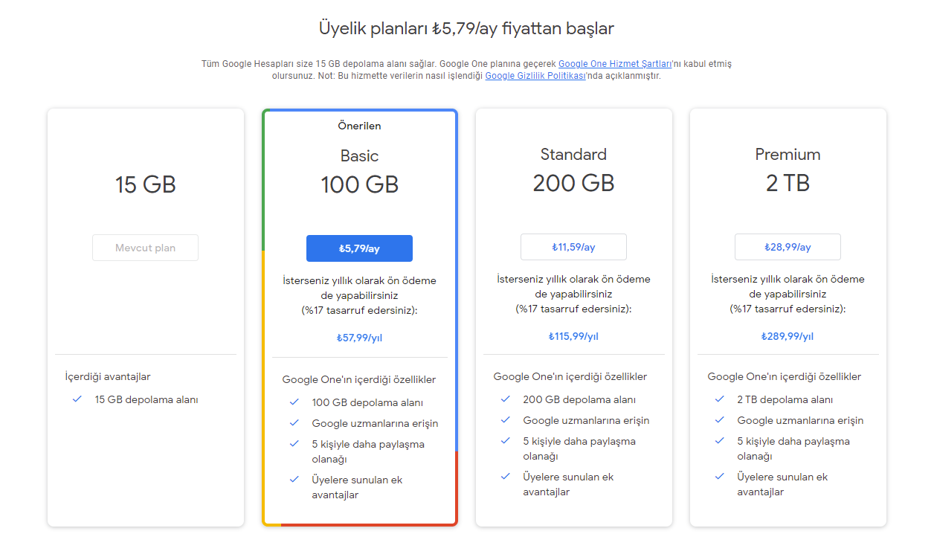Click checkmark by Standard Google uzmanlarına erişin

505,420
